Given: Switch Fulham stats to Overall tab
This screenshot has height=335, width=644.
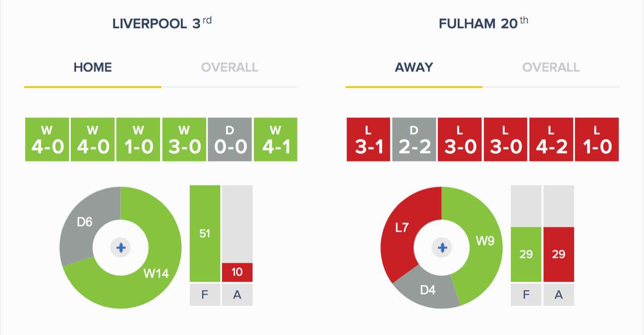Looking at the screenshot, I should tap(551, 67).
